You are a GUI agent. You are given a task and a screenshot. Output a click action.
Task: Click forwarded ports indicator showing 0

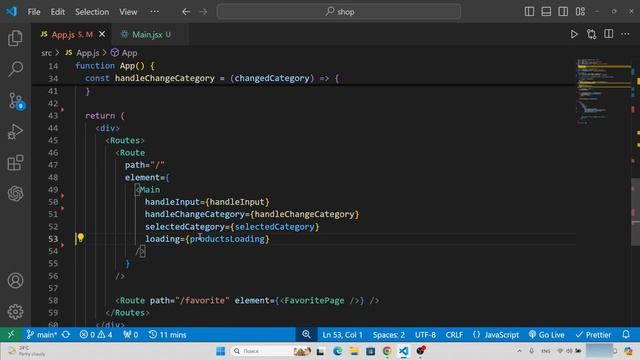(131, 335)
